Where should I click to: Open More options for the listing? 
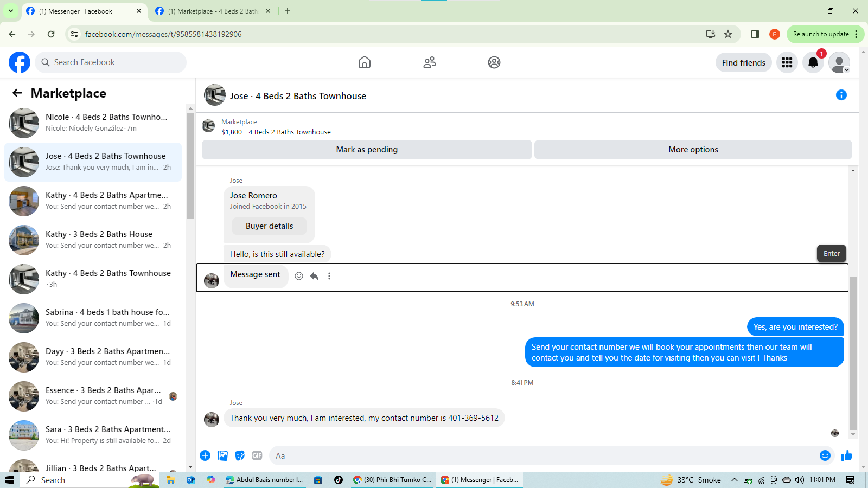pos(693,150)
